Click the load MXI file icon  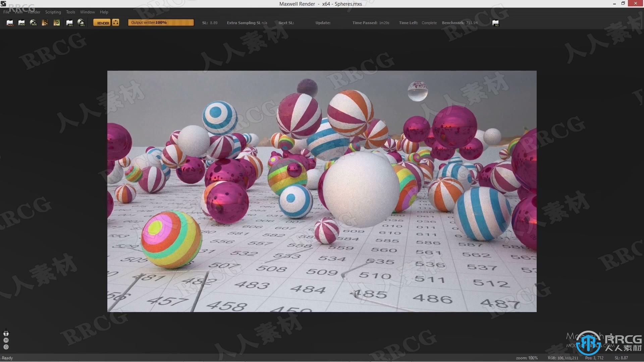pos(22,23)
